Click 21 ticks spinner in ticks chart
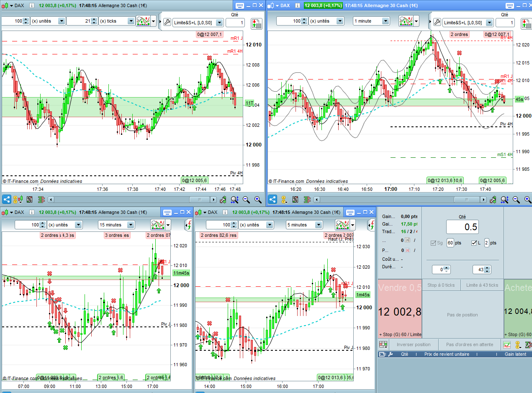This screenshot has height=393, width=532. click(95, 21)
